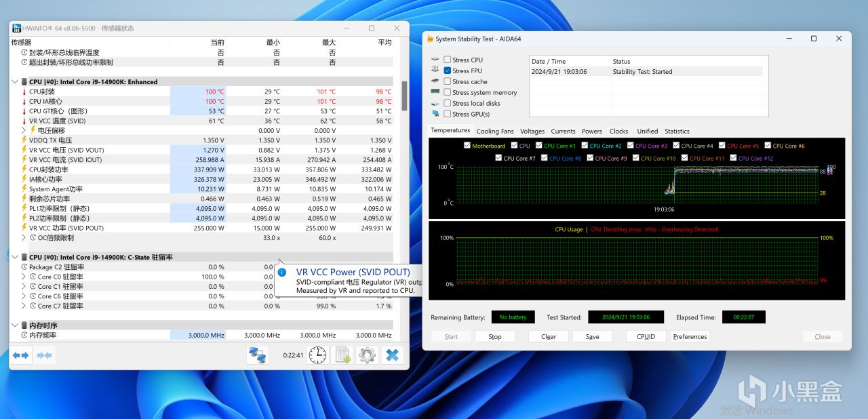
Task: Click the clock icon on 内存频率 row
Action: tap(24, 336)
